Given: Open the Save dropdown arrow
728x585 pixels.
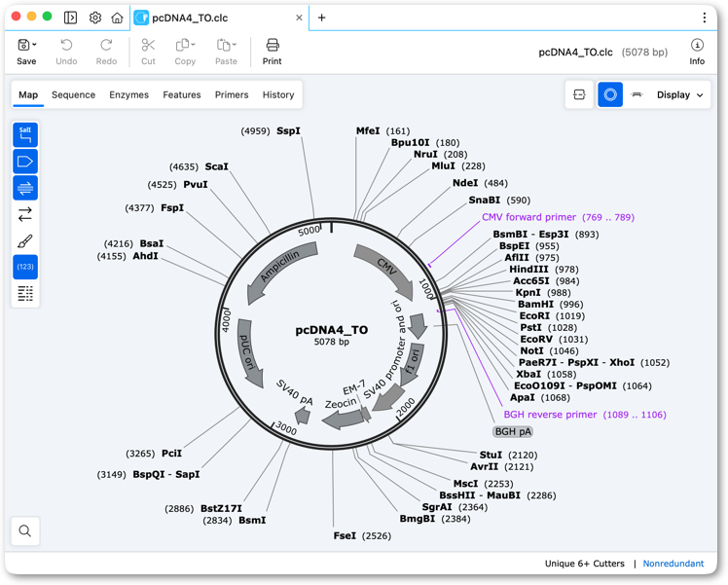Looking at the screenshot, I should tap(34, 45).
